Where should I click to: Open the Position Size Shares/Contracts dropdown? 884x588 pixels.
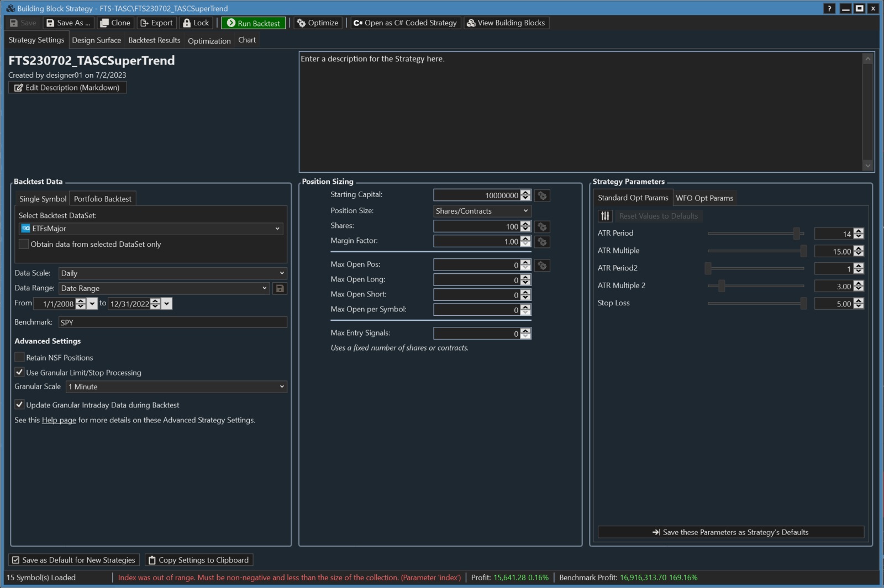click(482, 211)
